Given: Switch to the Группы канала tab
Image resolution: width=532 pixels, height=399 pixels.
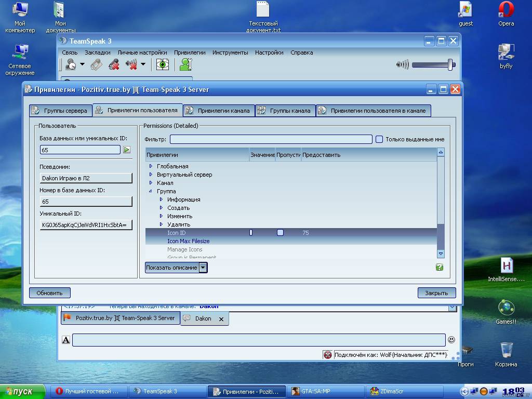Looking at the screenshot, I should coord(285,111).
